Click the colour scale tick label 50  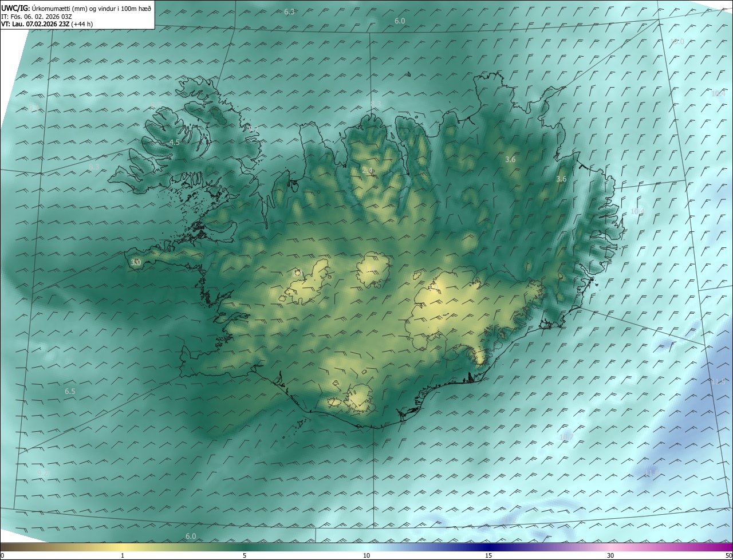[x=728, y=556]
